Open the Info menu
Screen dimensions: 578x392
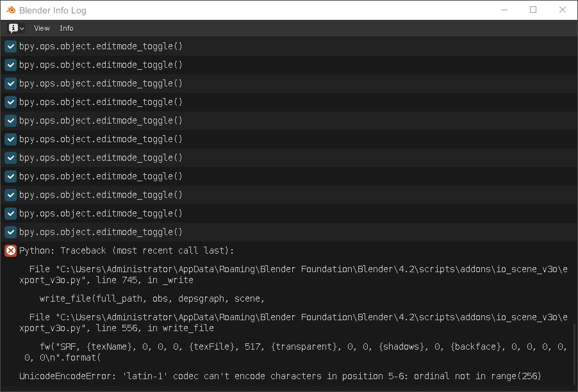point(67,28)
